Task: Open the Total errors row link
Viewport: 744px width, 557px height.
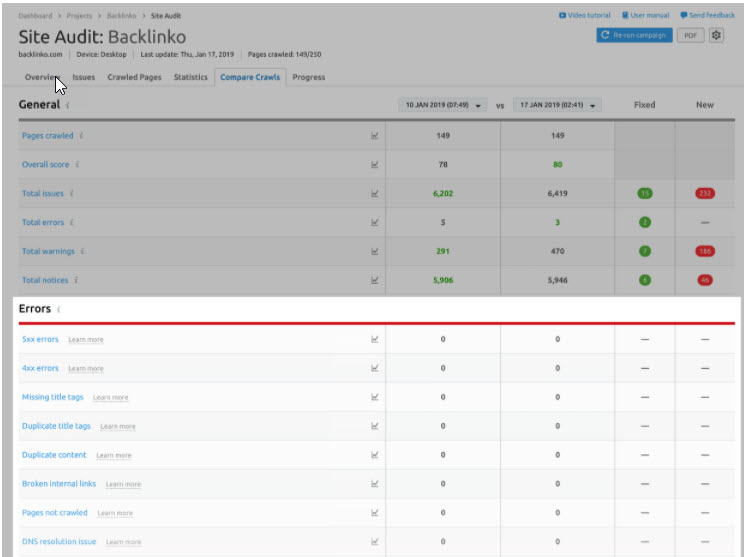Action: pos(43,223)
